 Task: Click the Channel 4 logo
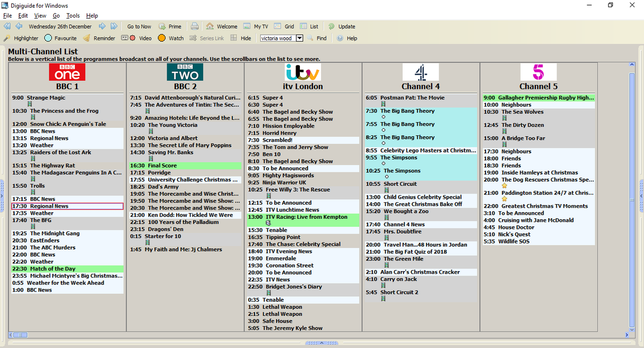421,72
